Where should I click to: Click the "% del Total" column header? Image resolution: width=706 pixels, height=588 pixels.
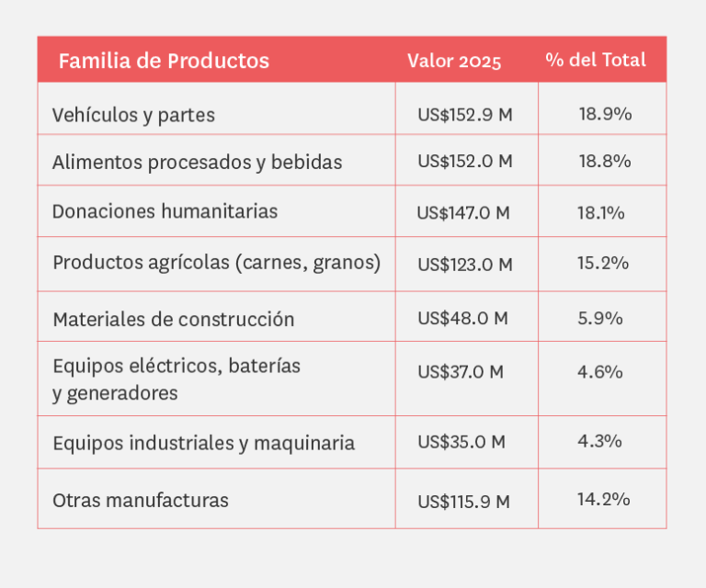pos(595,61)
